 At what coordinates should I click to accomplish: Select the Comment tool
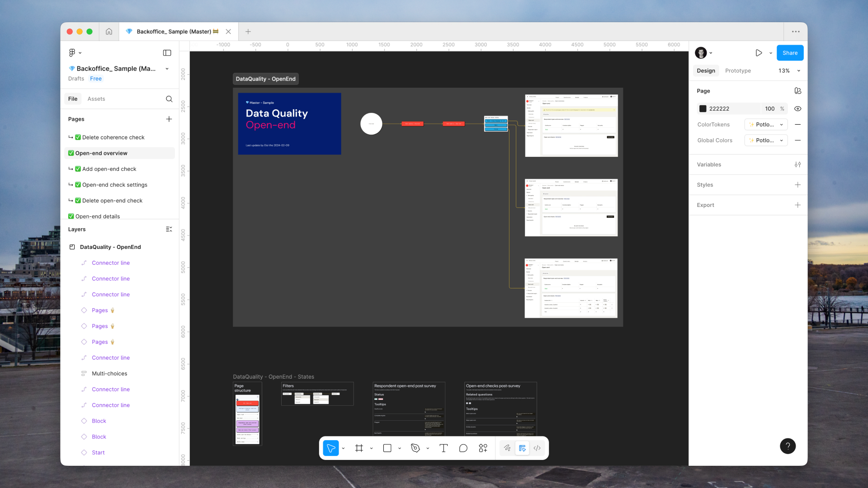[463, 448]
